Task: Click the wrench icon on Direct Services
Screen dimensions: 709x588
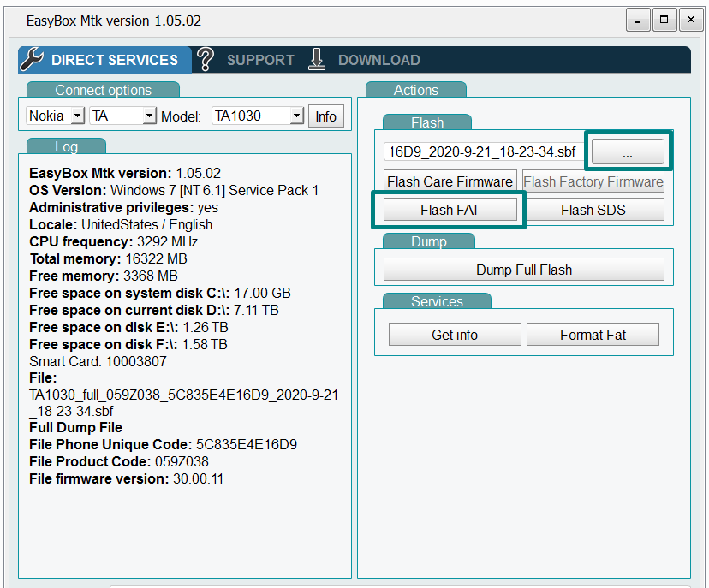Action: pyautogui.click(x=32, y=59)
